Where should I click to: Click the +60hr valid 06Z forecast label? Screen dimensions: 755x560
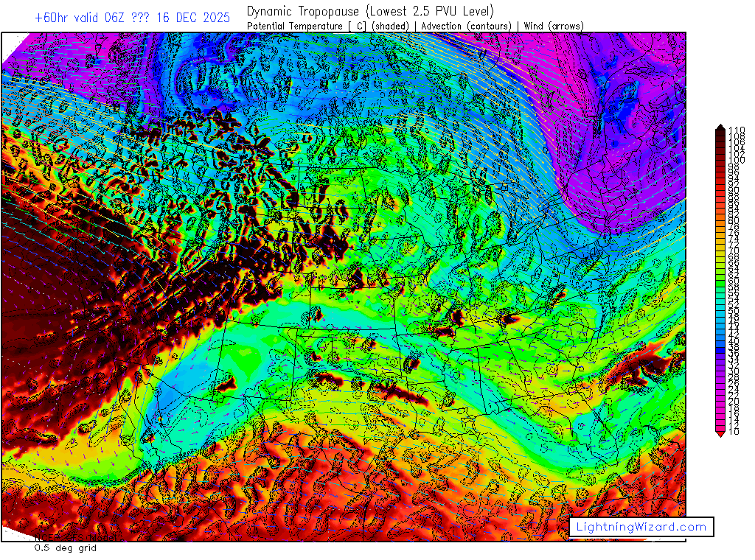click(x=80, y=17)
